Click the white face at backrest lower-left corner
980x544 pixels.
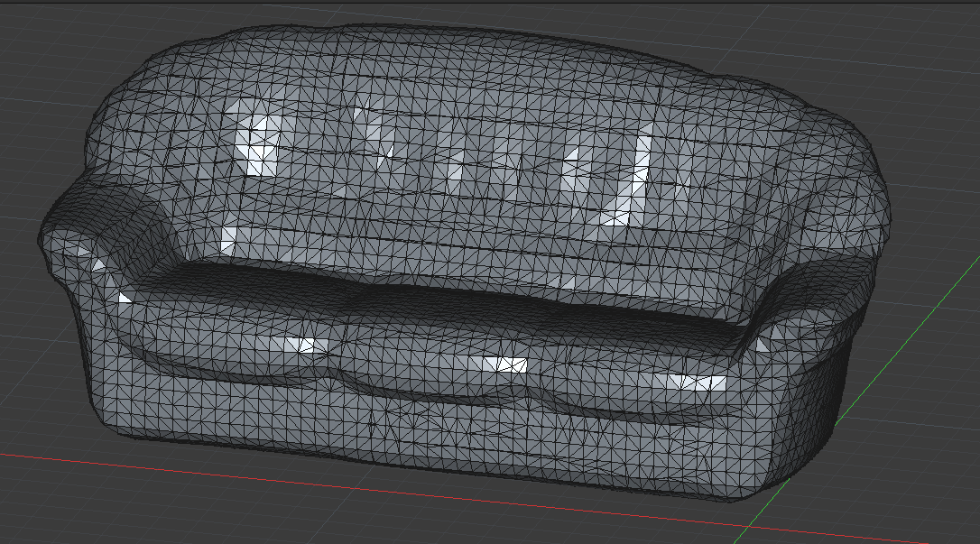pos(229,238)
